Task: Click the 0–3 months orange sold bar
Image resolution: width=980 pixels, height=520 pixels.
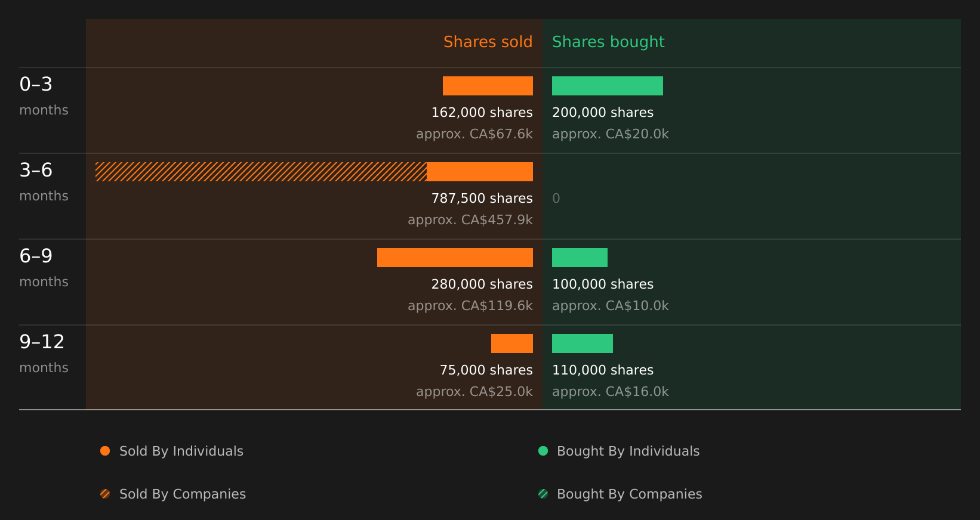Action: click(x=488, y=86)
